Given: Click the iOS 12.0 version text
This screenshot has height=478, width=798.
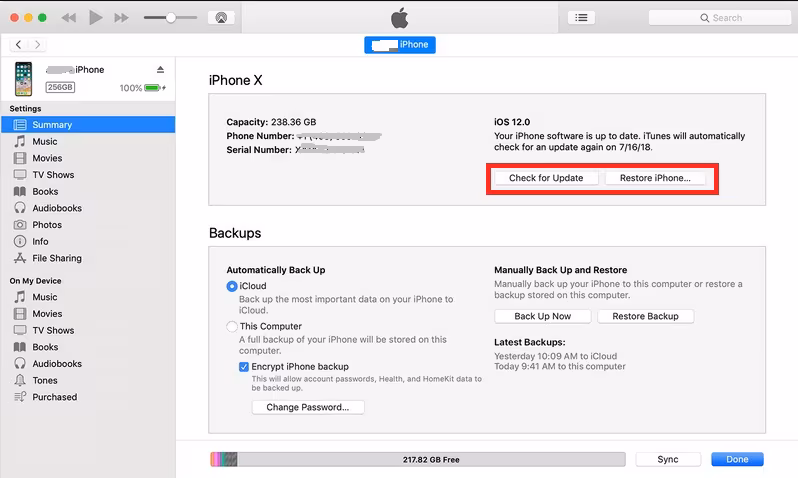Looking at the screenshot, I should (512, 122).
